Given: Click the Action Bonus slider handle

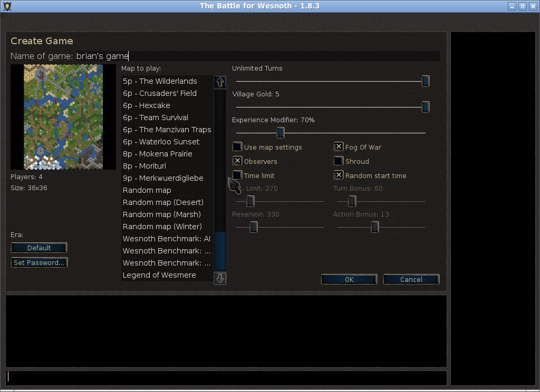Looking at the screenshot, I should [x=375, y=227].
